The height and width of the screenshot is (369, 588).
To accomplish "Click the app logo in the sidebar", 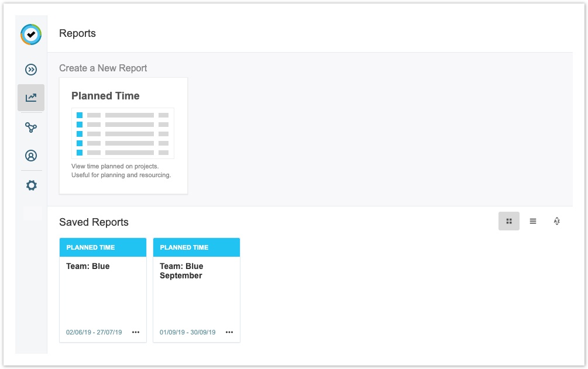I will (x=31, y=35).
